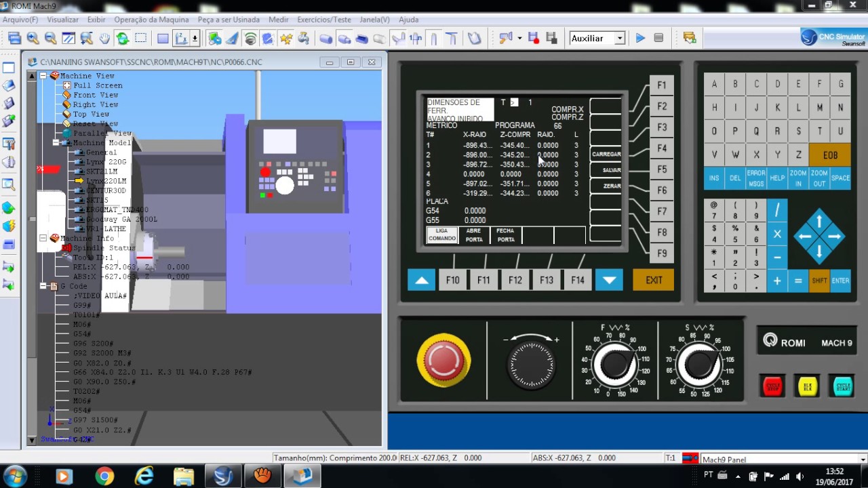
Task: Click the green rotate view icon
Action: pos(122,39)
